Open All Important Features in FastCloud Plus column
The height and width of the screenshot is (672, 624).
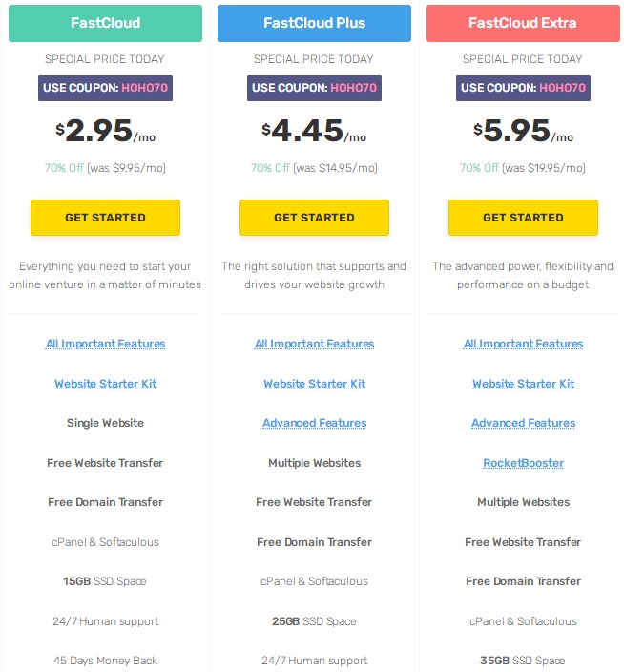tap(314, 344)
